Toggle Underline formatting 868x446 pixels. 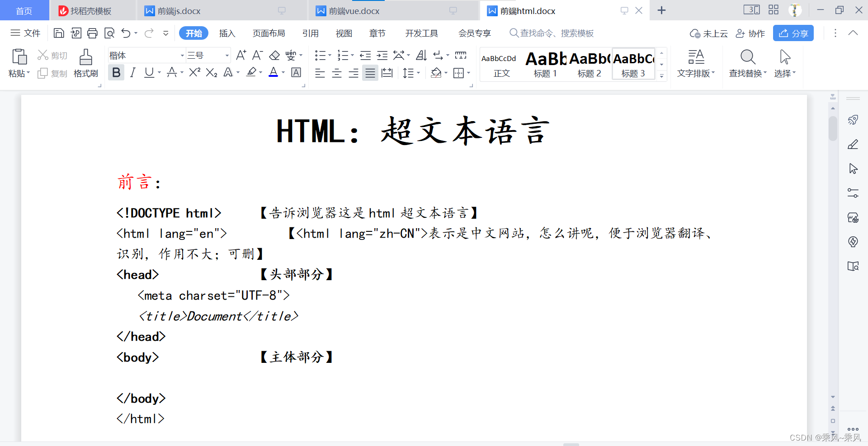point(149,72)
